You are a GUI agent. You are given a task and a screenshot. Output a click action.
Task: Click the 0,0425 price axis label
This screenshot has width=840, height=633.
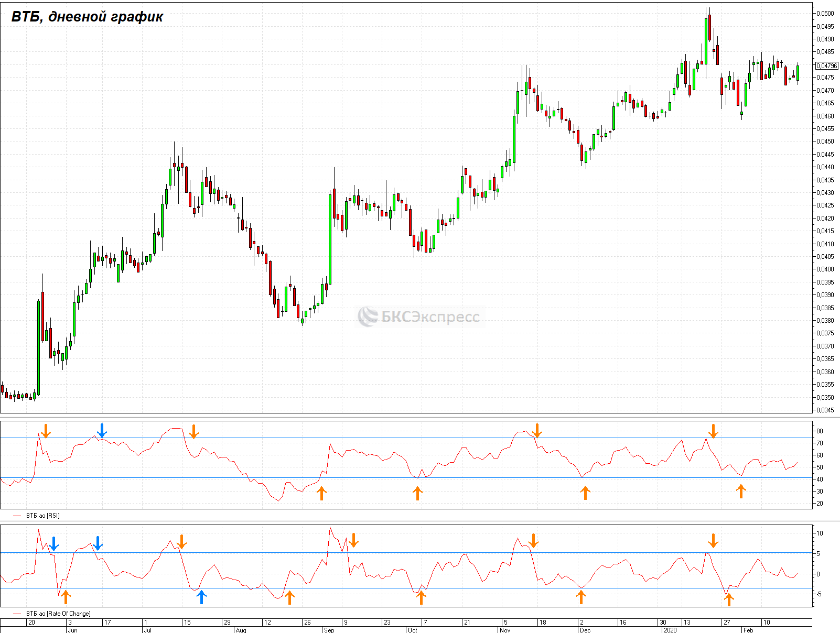(x=825, y=205)
